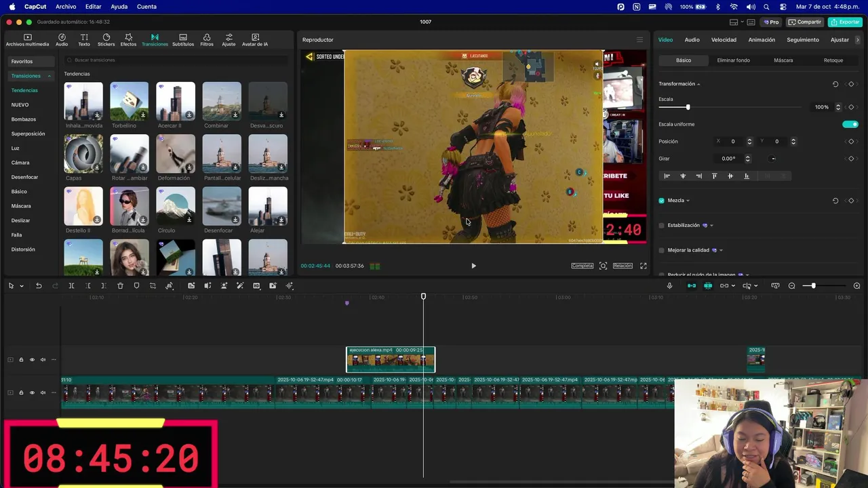Image resolution: width=868 pixels, height=488 pixels.
Task: Click the undo arrow in timeline toolbar
Action: click(39, 286)
